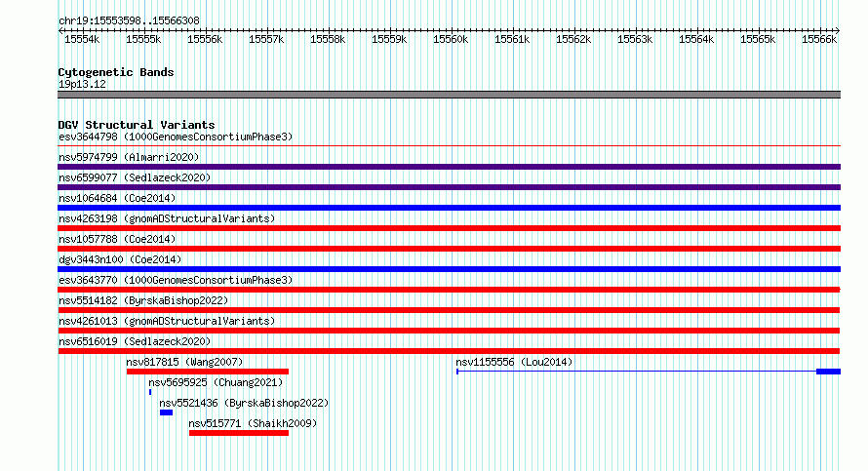Click the red nsv4263198 variant bar
The image size is (868, 471).
449,228
